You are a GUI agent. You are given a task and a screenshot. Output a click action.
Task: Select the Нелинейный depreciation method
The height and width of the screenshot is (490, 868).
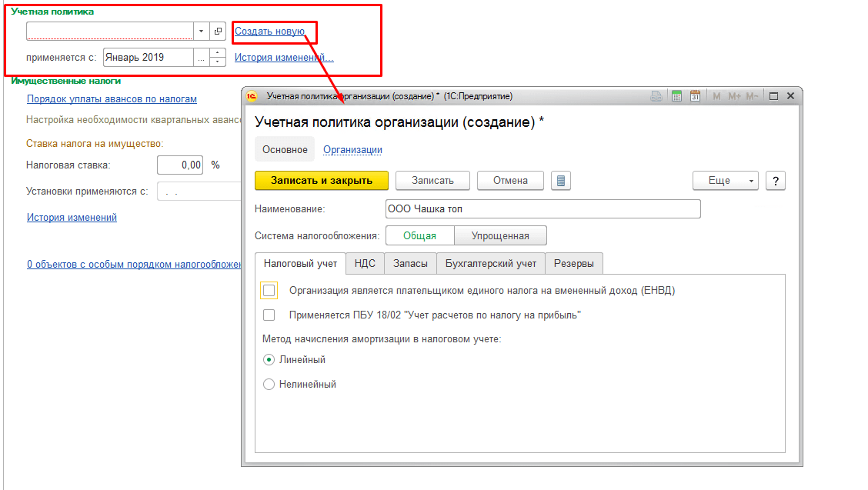(x=269, y=385)
